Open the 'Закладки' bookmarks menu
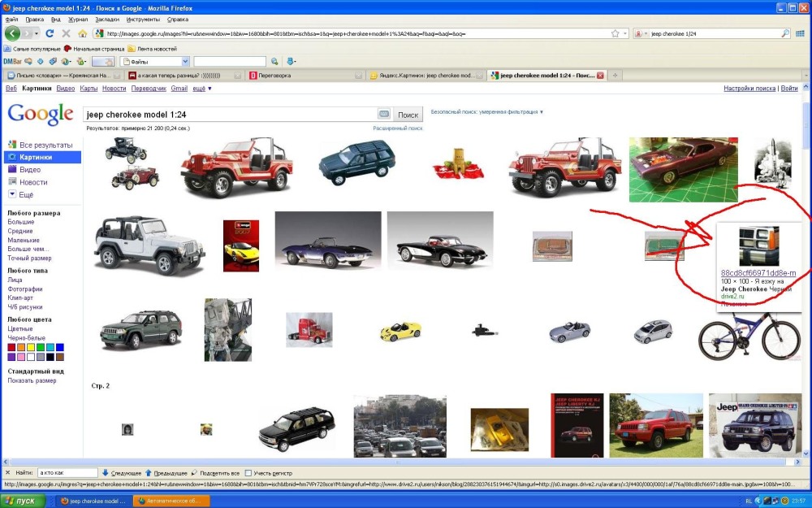 tap(107, 18)
